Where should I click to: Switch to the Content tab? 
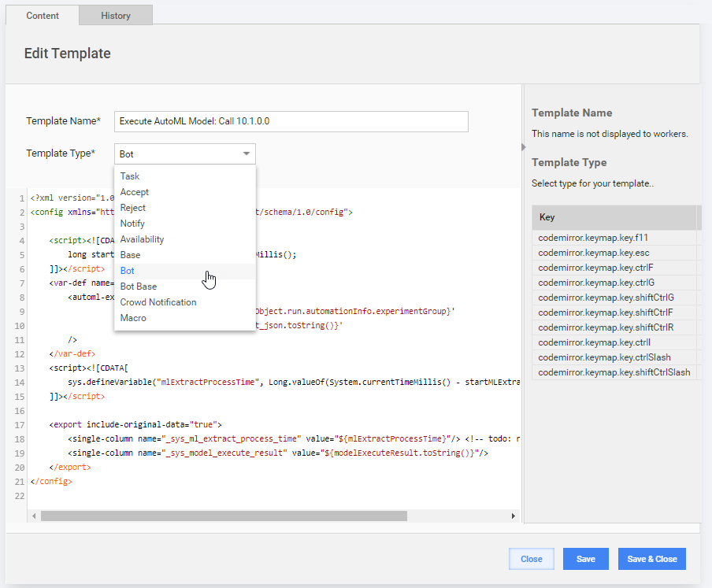(43, 16)
